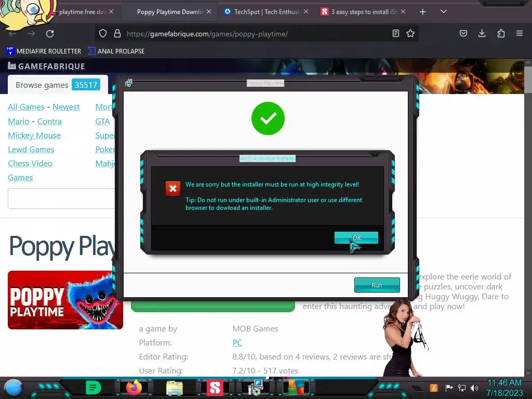Viewport: 532px width, 399px height.
Task: Open the Firefox downloads arrow icon
Action: pos(482,33)
